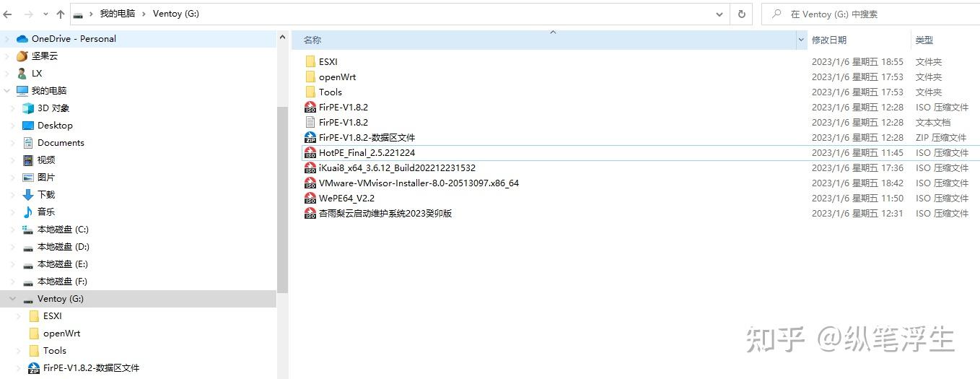This screenshot has width=980, height=379.
Task: Click the Documents icon in sidebar
Action: point(28,143)
